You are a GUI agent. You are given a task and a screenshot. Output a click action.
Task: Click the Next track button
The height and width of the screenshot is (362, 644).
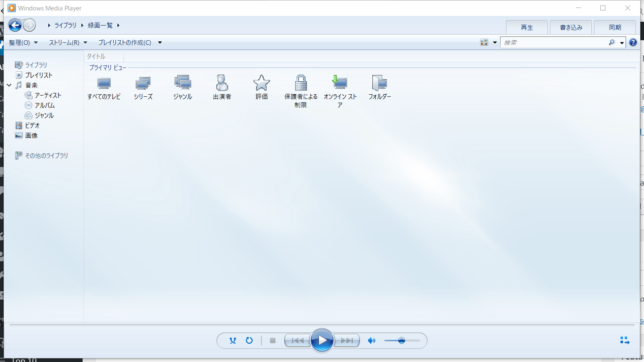(x=347, y=341)
